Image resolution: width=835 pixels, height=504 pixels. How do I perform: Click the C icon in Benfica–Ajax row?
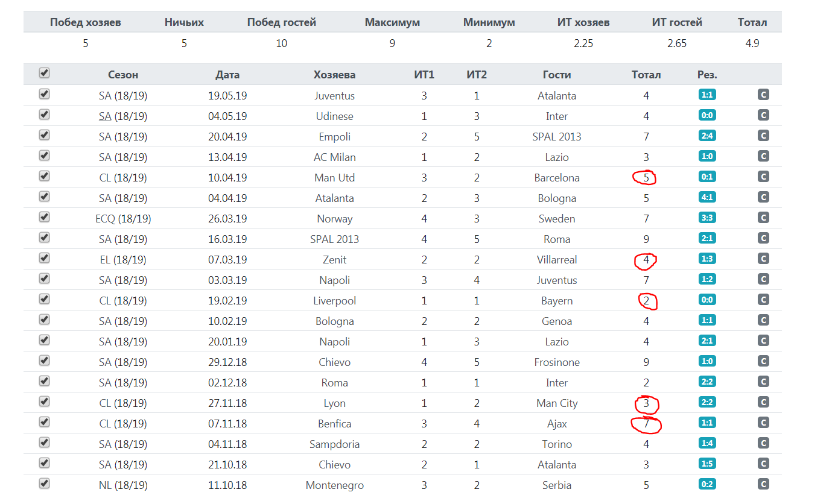pyautogui.click(x=763, y=423)
